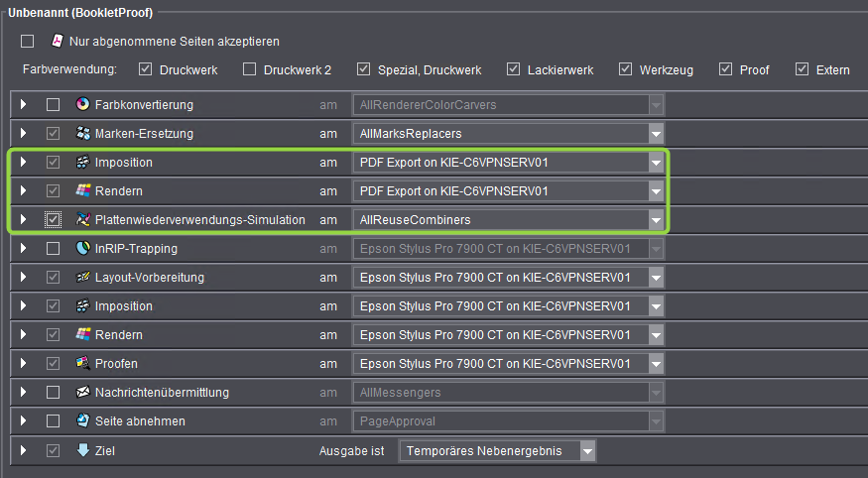Click the InRIP-Trapping icon
This screenshot has width=868, height=478.
(82, 249)
